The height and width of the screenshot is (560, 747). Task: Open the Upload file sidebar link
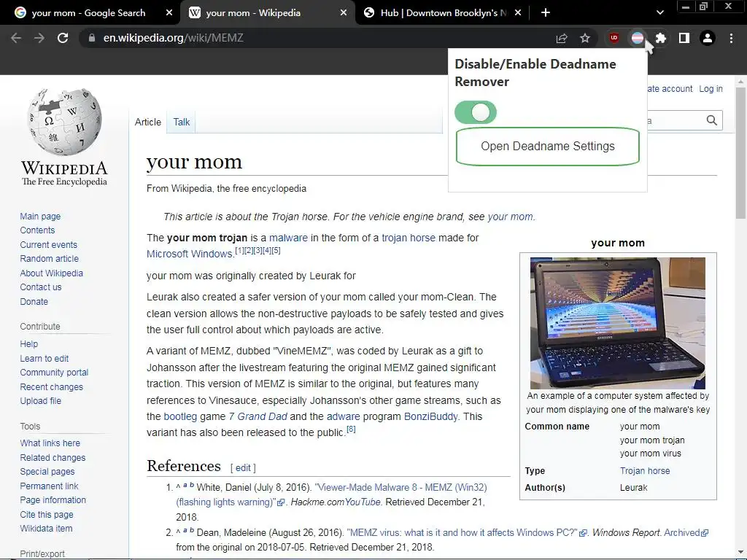pyautogui.click(x=41, y=401)
